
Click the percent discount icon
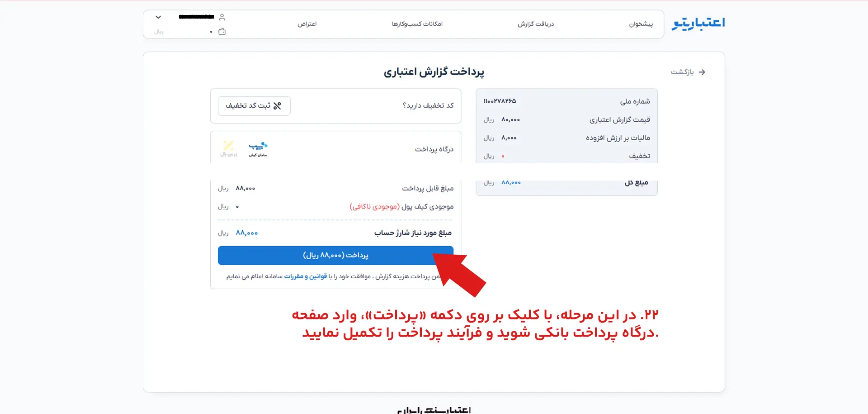[278, 105]
